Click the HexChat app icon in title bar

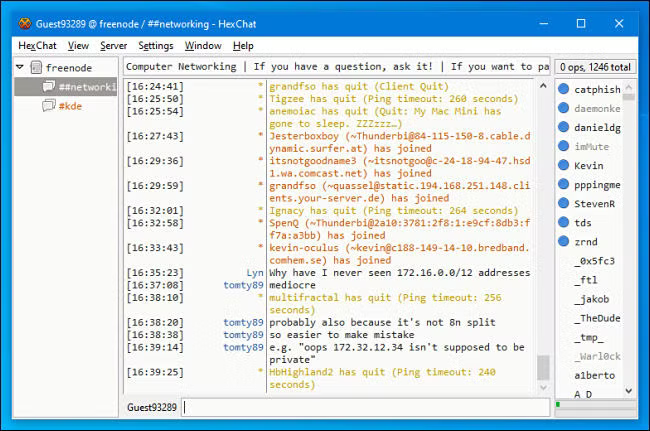(x=25, y=24)
